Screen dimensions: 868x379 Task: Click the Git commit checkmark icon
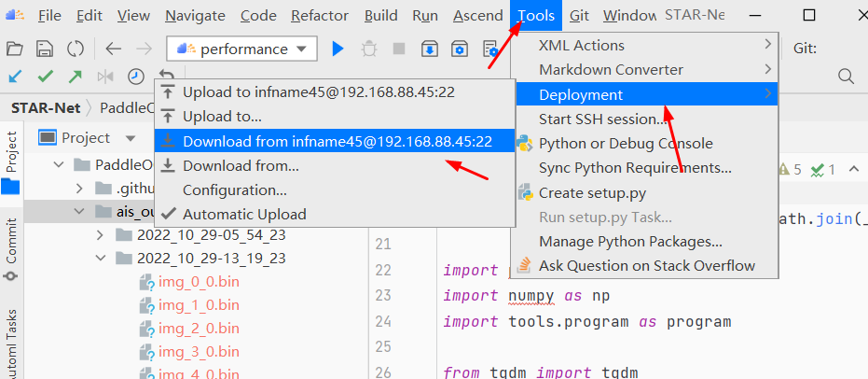pyautogui.click(x=45, y=77)
